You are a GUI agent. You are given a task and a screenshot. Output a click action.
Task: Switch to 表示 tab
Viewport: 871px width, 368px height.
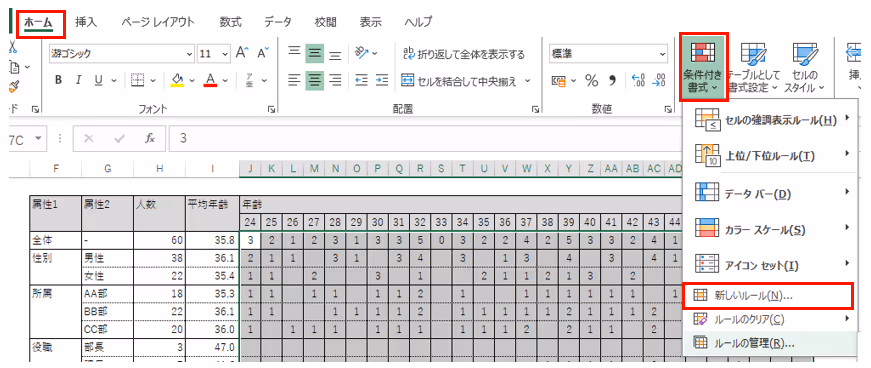point(371,22)
